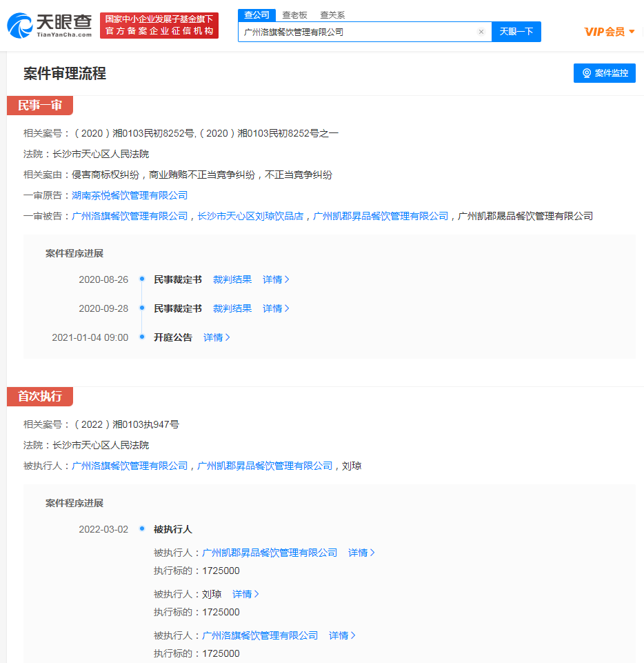Click the 2021-01-04 timeline dot marker

tap(142, 337)
